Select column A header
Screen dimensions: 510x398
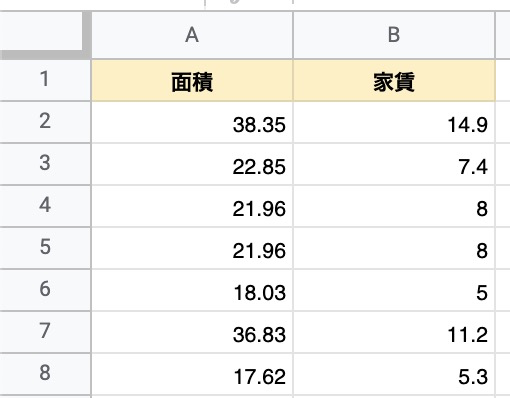click(192, 35)
